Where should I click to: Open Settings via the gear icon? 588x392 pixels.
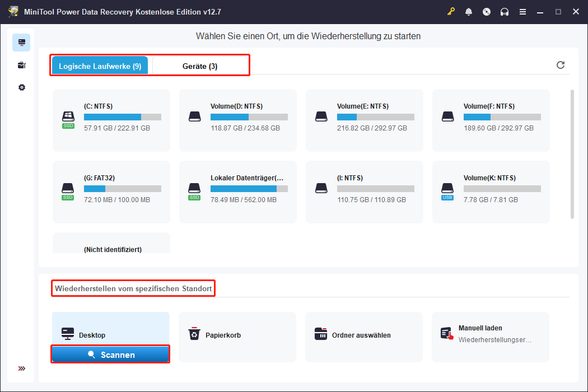pyautogui.click(x=21, y=87)
